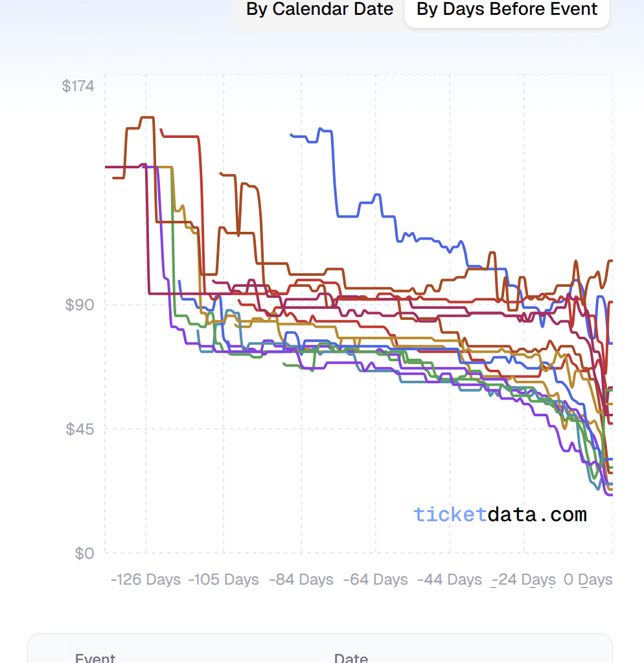Click the word "ticket" in the chart watermark
644x663 pixels.
450,515
